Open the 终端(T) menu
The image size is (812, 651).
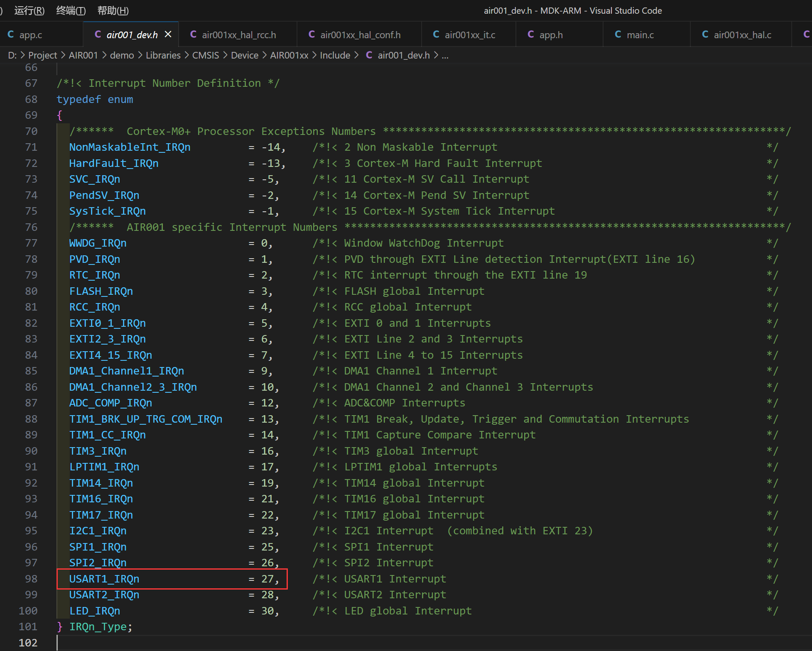click(71, 10)
